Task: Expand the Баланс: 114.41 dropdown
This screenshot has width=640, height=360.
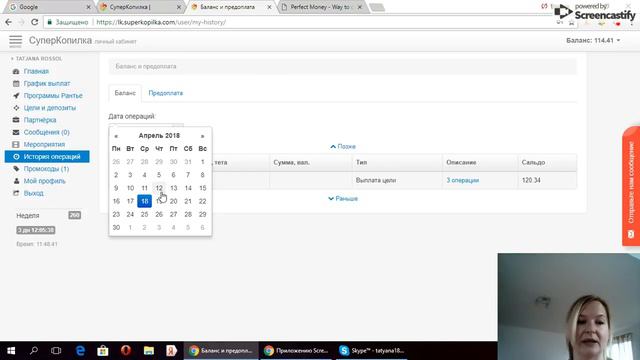Action: pyautogui.click(x=593, y=40)
